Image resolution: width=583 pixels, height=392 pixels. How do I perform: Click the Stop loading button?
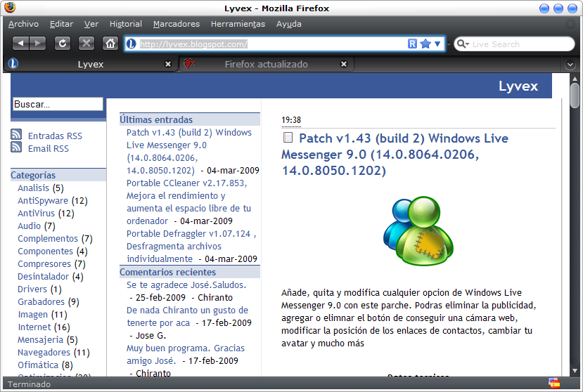[87, 44]
